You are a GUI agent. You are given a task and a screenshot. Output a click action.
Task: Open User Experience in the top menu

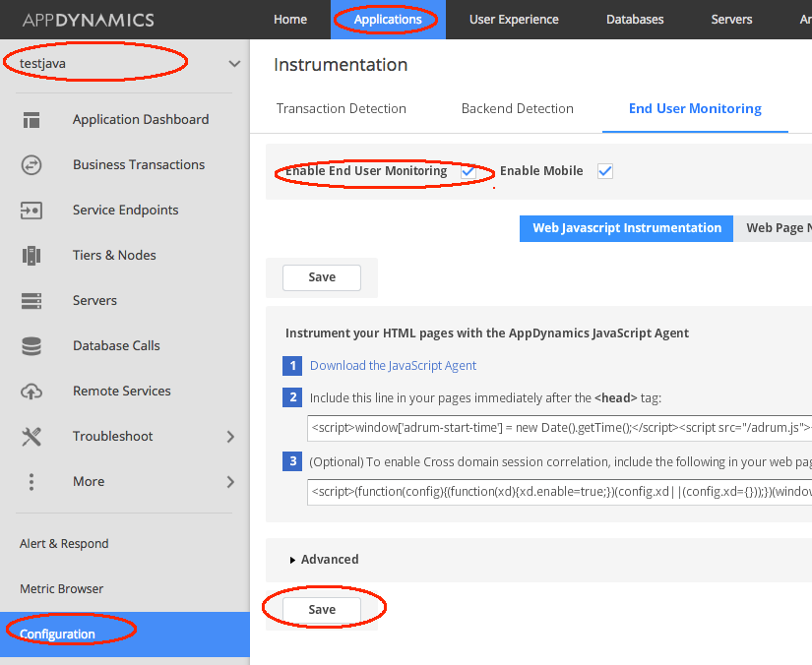514,20
